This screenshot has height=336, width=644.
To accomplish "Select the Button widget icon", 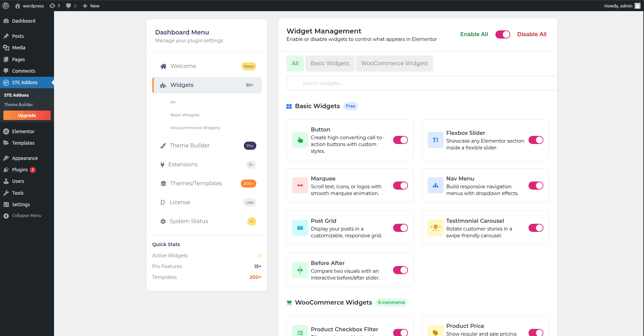I will point(300,140).
